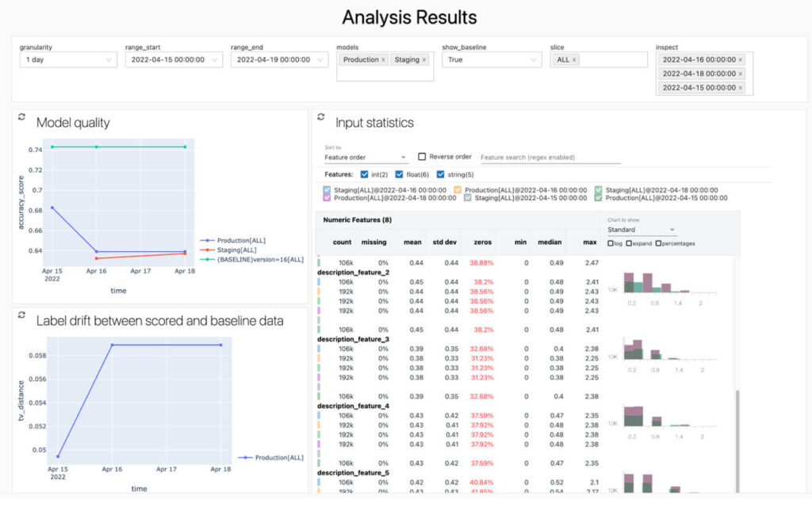Screen dimensions: 812x515
Task: Remove Production tag from models
Action: click(x=383, y=60)
